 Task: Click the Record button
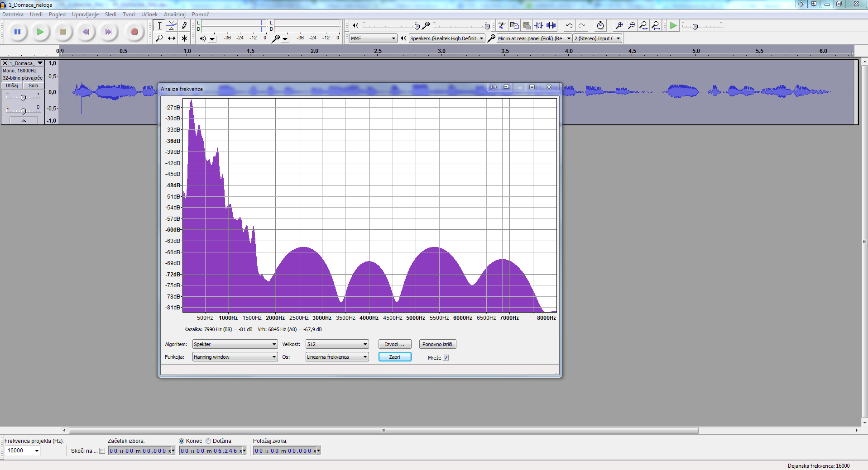point(134,32)
